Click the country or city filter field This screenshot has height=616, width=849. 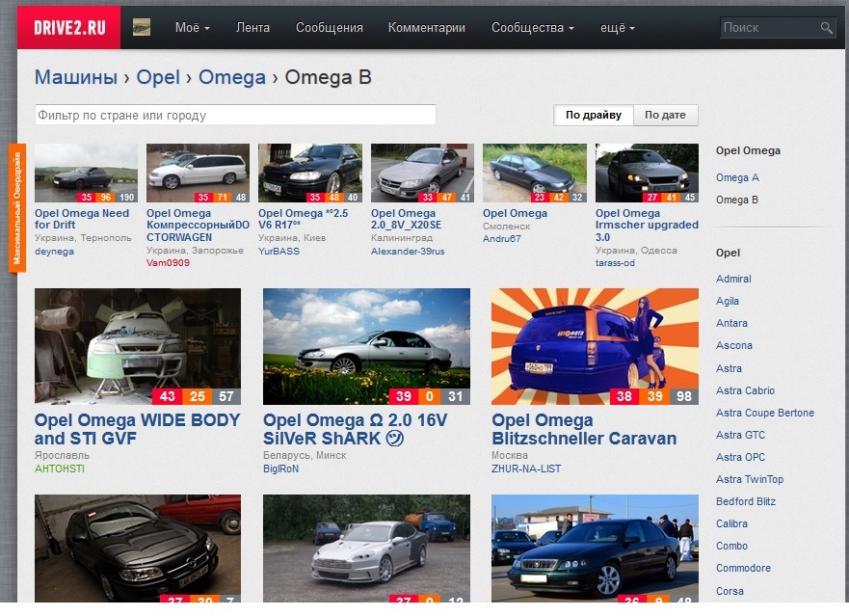pos(235,115)
